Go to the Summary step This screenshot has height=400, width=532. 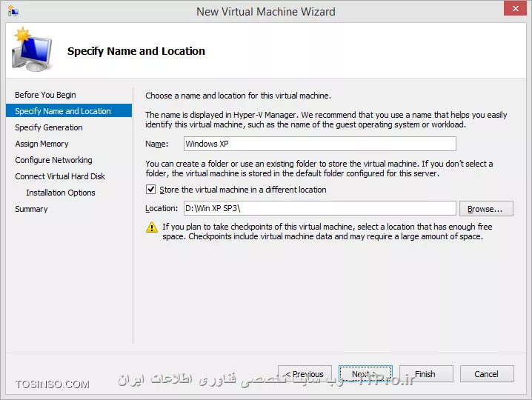click(31, 209)
